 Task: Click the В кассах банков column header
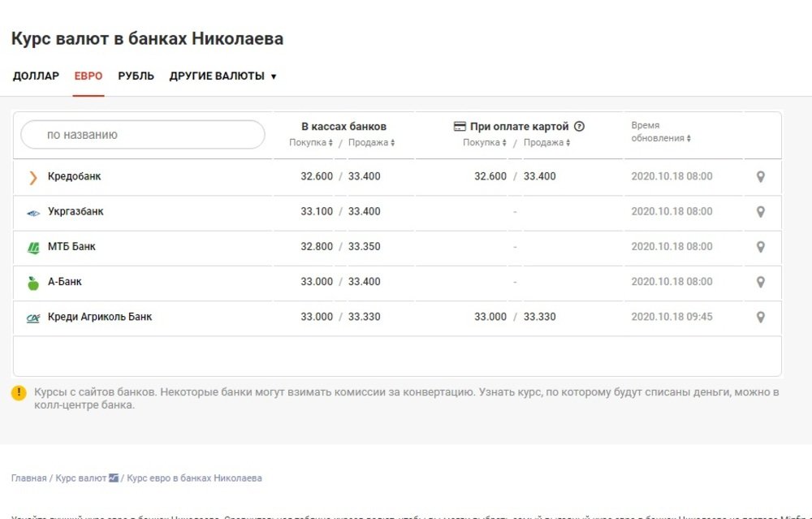point(343,127)
